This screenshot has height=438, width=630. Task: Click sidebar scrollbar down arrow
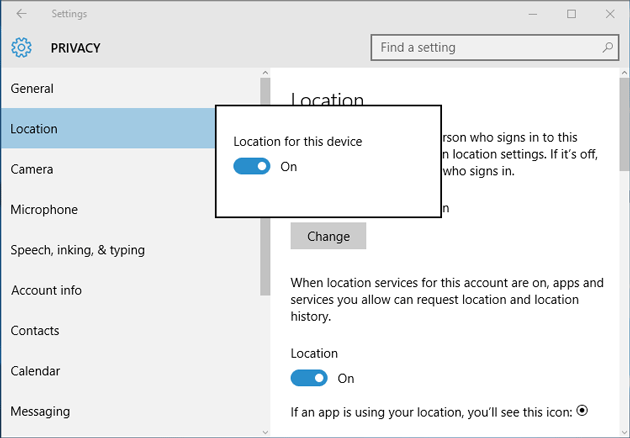click(265, 431)
